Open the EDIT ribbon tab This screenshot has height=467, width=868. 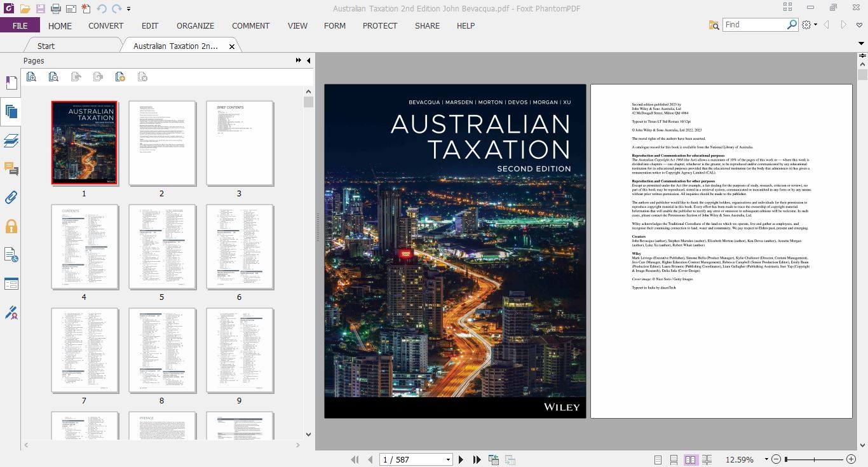coord(150,25)
